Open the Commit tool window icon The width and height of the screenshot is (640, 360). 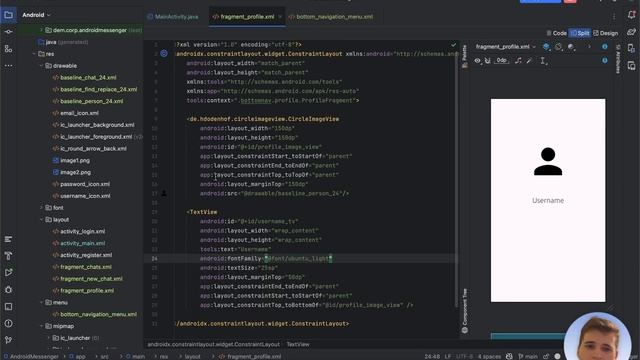(8, 32)
